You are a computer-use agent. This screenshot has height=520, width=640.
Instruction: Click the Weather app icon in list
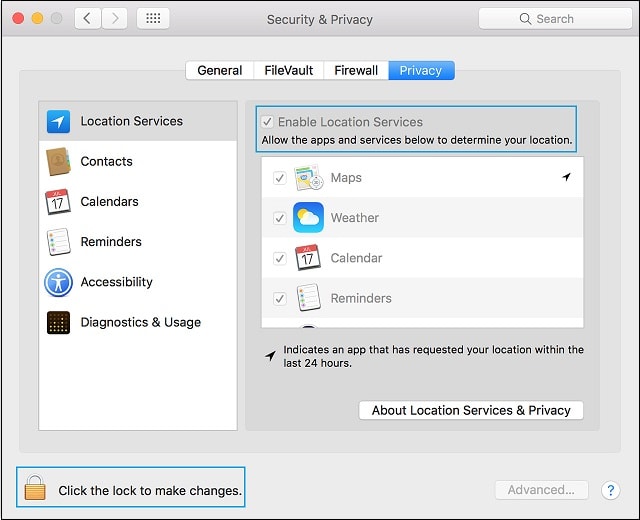pyautogui.click(x=308, y=218)
